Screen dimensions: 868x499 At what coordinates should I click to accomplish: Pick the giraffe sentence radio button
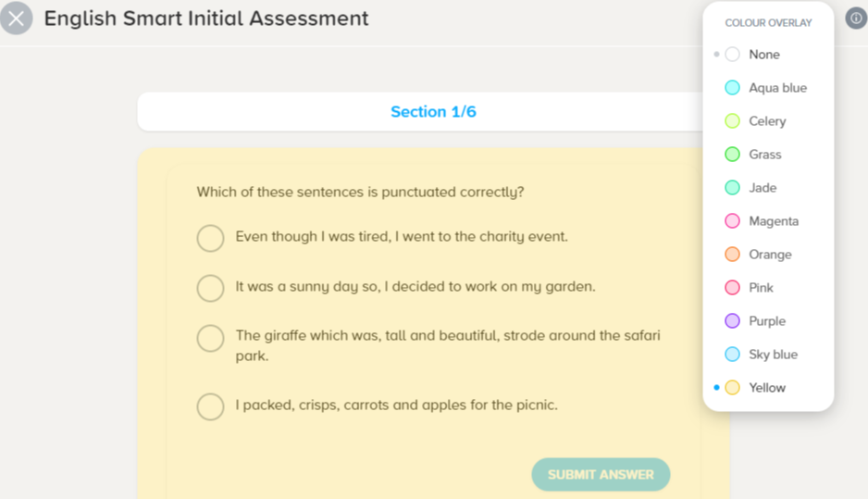pos(211,338)
